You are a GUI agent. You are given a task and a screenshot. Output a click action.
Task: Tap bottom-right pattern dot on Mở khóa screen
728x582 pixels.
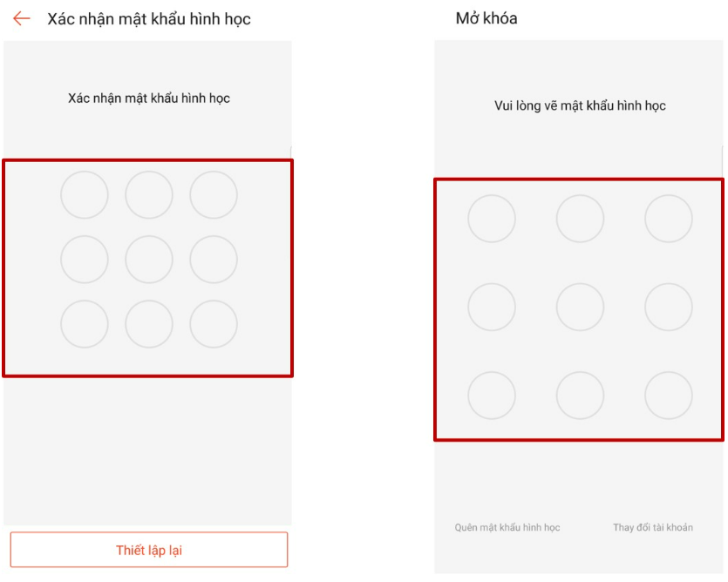(669, 396)
